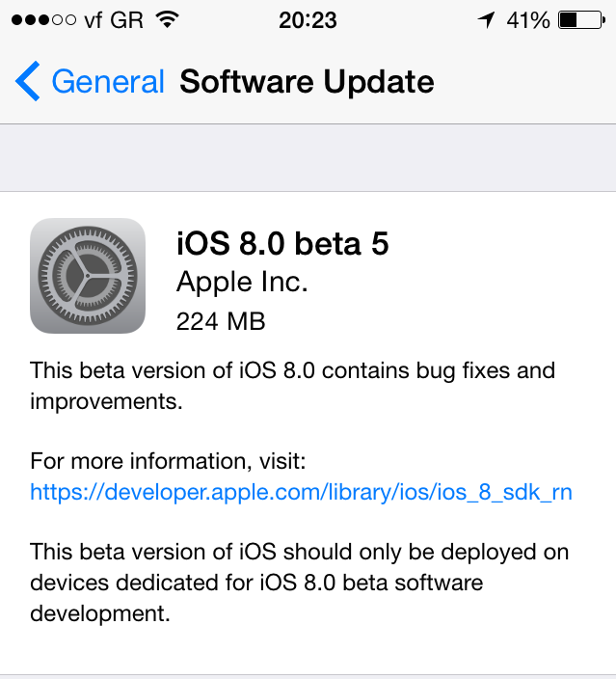This screenshot has width=616, height=679.
Task: Tap the 224 MB download size text
Action: click(221, 322)
